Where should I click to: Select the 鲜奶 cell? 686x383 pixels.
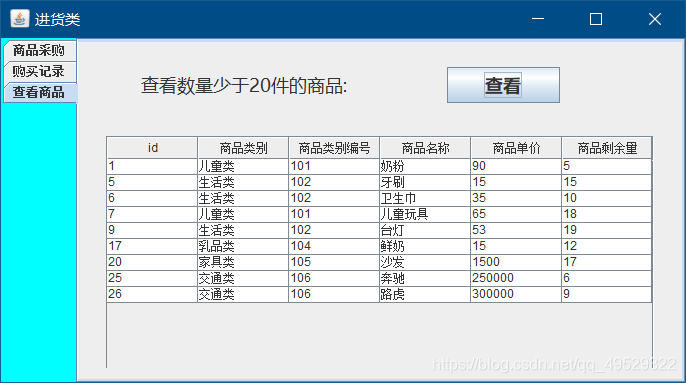(x=425, y=246)
